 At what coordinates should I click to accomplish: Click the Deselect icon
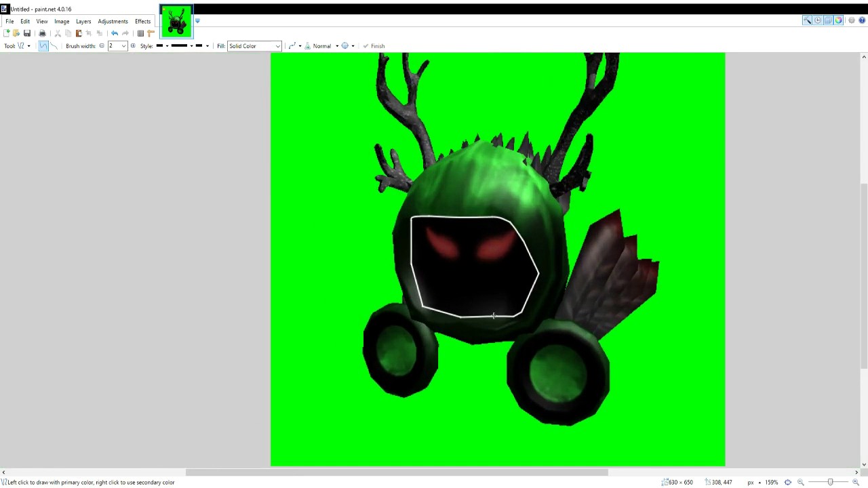tap(100, 33)
